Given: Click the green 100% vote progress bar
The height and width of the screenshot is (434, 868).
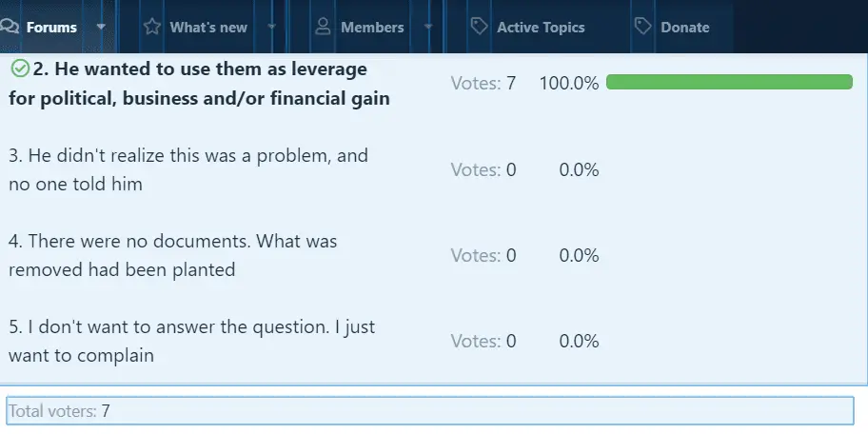Looking at the screenshot, I should pos(728,83).
